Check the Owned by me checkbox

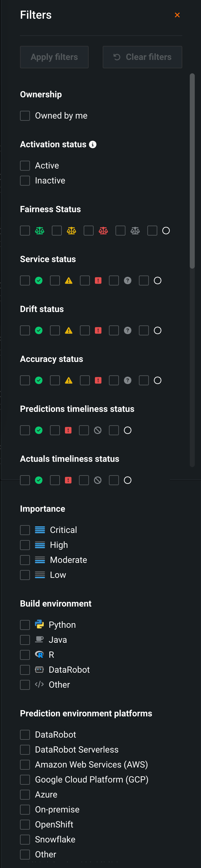coord(25,115)
